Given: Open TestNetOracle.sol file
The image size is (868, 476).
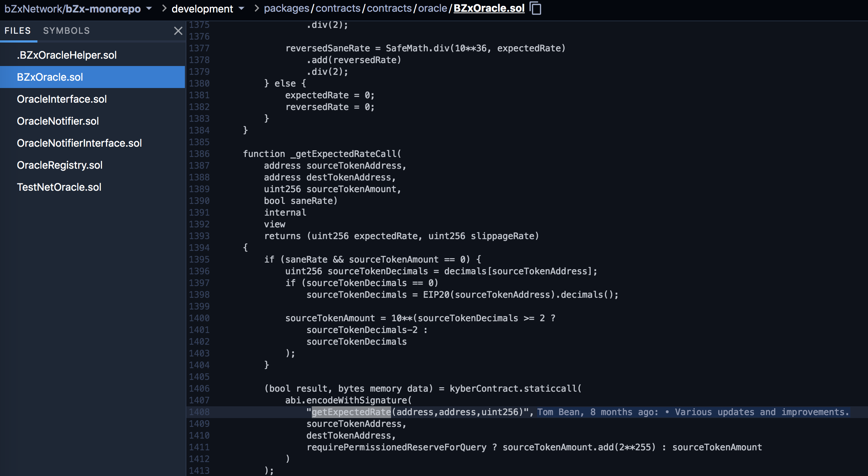Looking at the screenshot, I should (x=92, y=187).
